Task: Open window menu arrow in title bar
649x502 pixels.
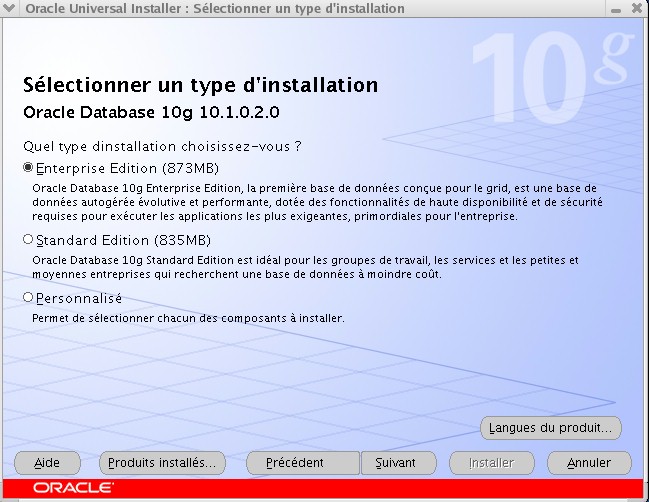Action: (9, 8)
